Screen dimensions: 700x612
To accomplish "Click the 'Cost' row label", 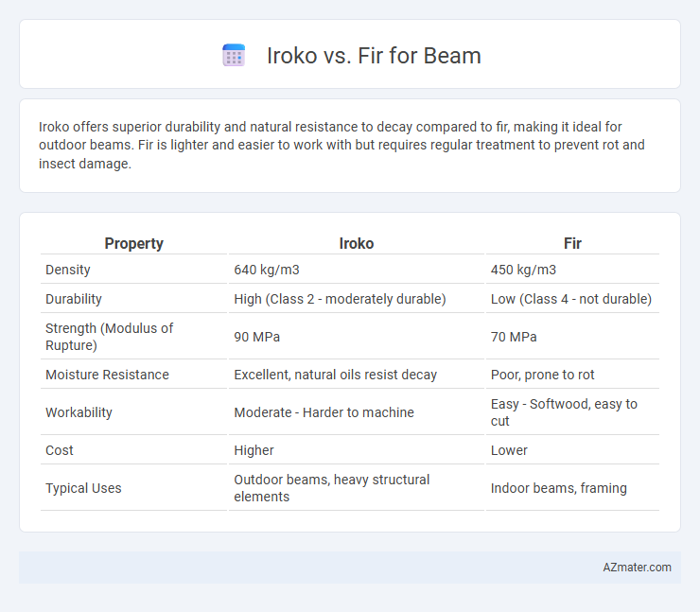I will [59, 450].
